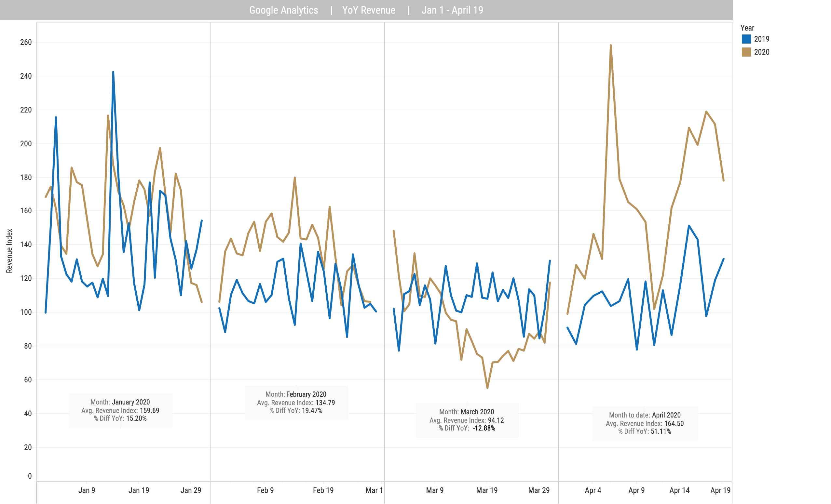This screenshot has height=504, width=831.
Task: Click Avg. Revenue Index 164.50 value
Action: tap(674, 424)
